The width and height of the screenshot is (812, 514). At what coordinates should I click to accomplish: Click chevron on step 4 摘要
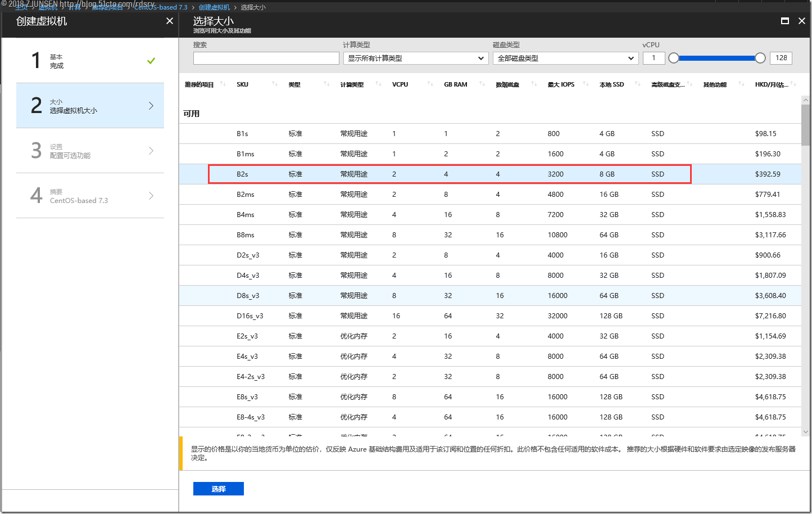[x=151, y=196]
